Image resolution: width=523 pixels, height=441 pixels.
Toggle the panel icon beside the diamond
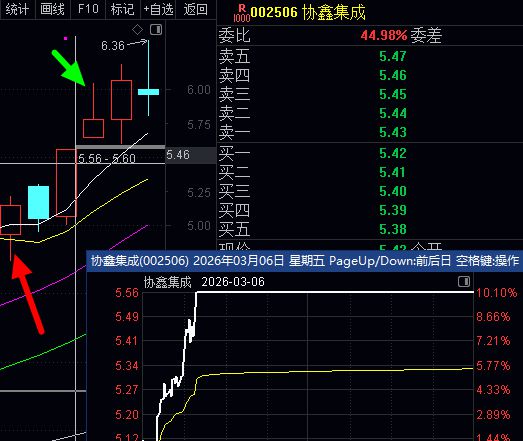point(156,30)
